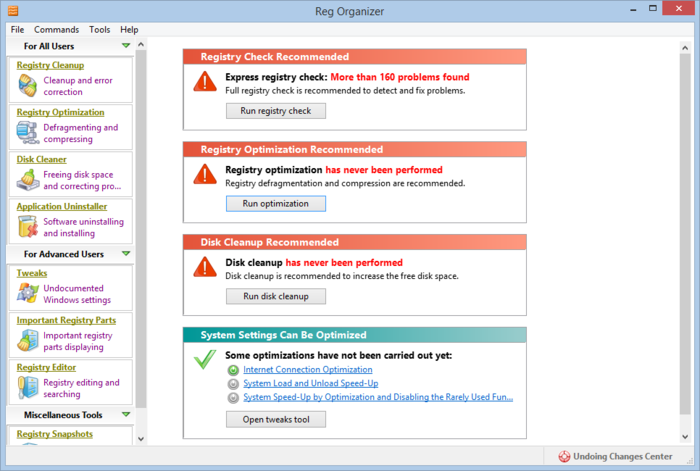Collapse the Miscellaneous Tools section

click(126, 414)
